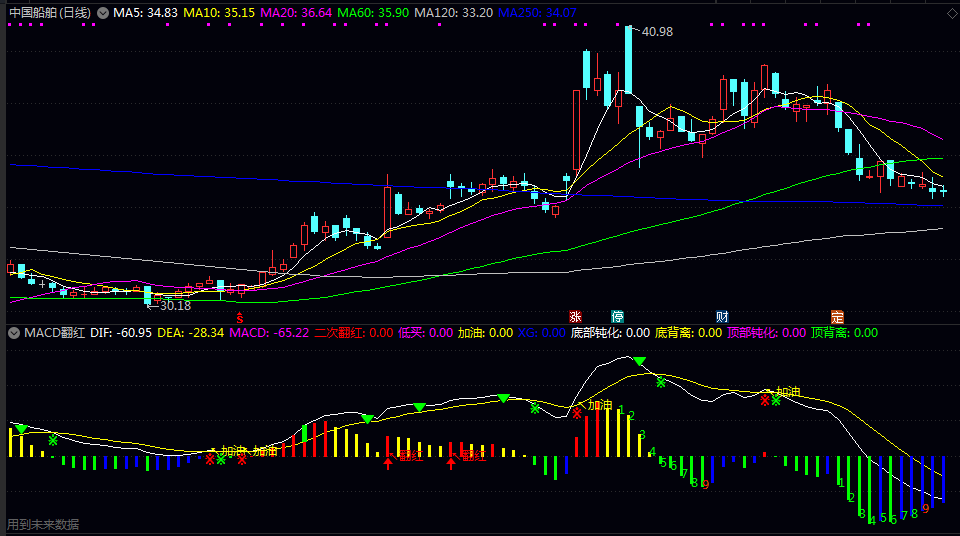Expand the 中国船舶 main chart dropdown arrow

(x=101, y=13)
